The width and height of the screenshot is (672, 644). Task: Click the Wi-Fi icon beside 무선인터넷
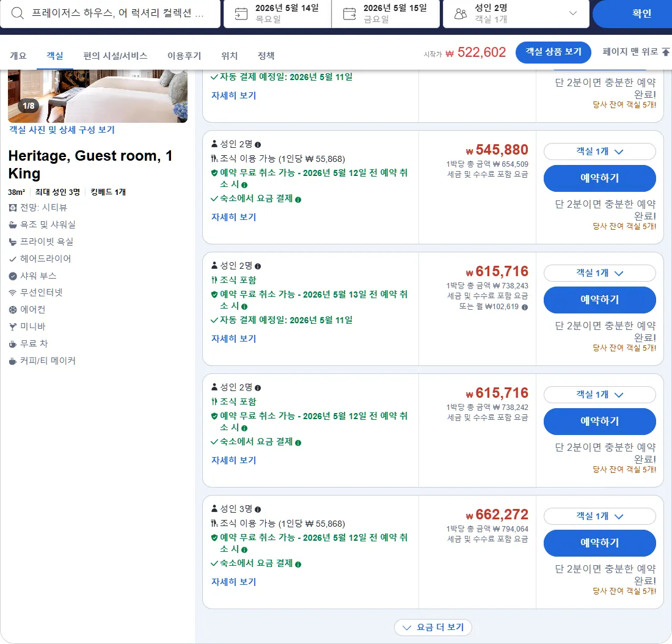pyautogui.click(x=13, y=293)
